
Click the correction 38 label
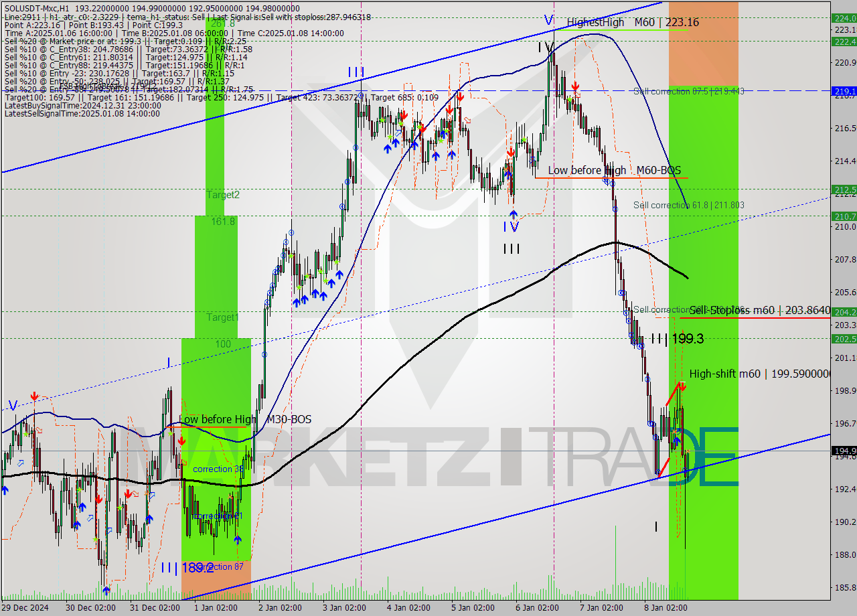pos(218,469)
